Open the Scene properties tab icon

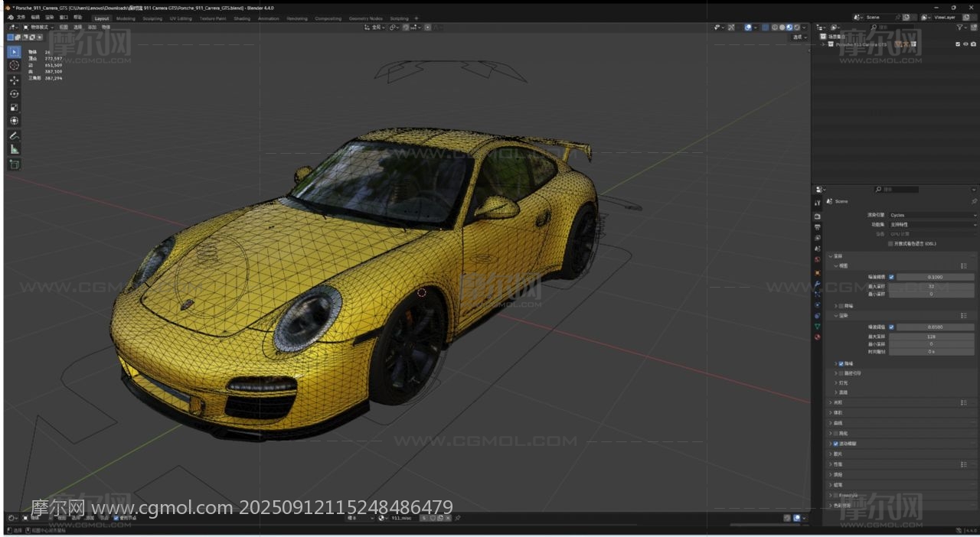tap(818, 249)
